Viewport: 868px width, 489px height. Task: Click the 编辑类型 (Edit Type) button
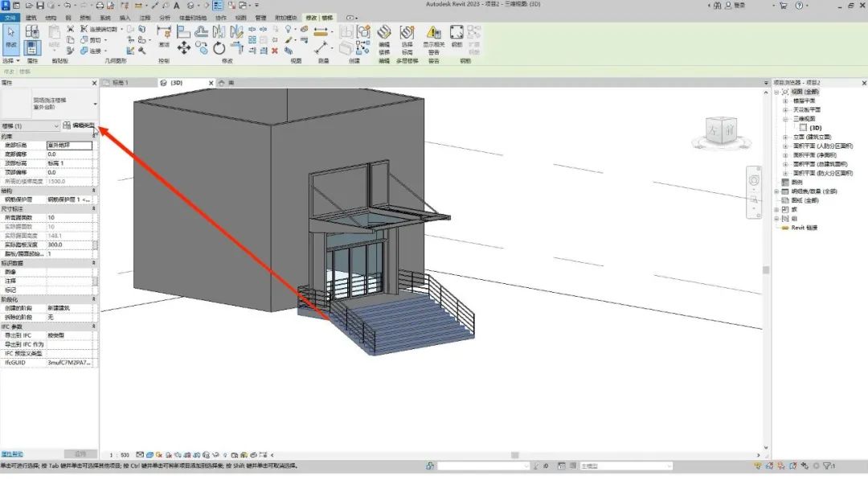[79, 125]
